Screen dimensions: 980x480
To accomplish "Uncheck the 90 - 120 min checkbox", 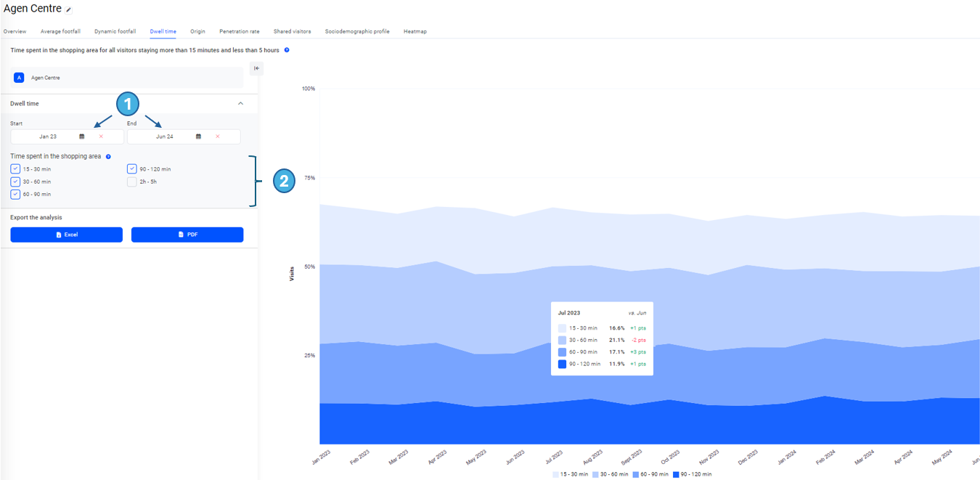I will 131,169.
